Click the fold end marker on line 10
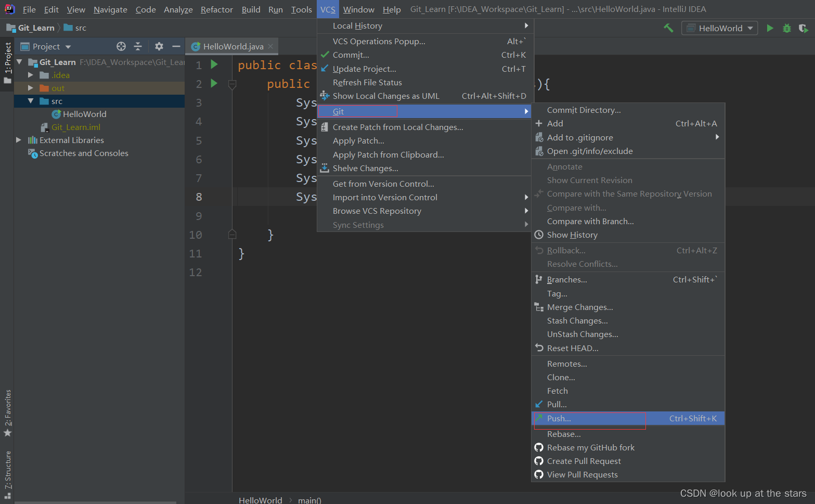The height and width of the screenshot is (504, 815). coord(232,235)
